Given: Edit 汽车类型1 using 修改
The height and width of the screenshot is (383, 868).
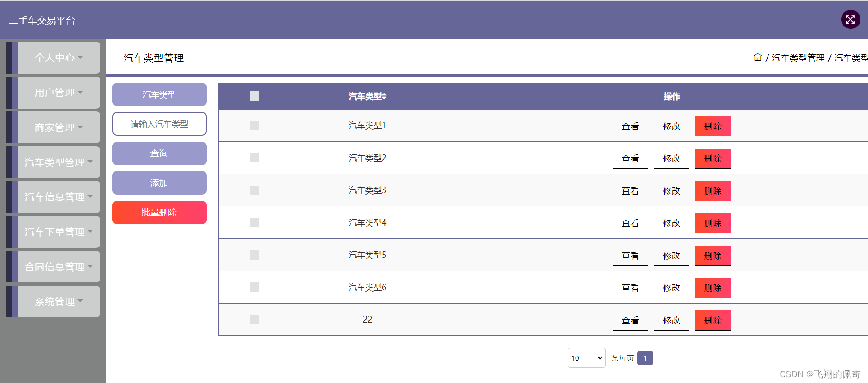Looking at the screenshot, I should point(671,126).
